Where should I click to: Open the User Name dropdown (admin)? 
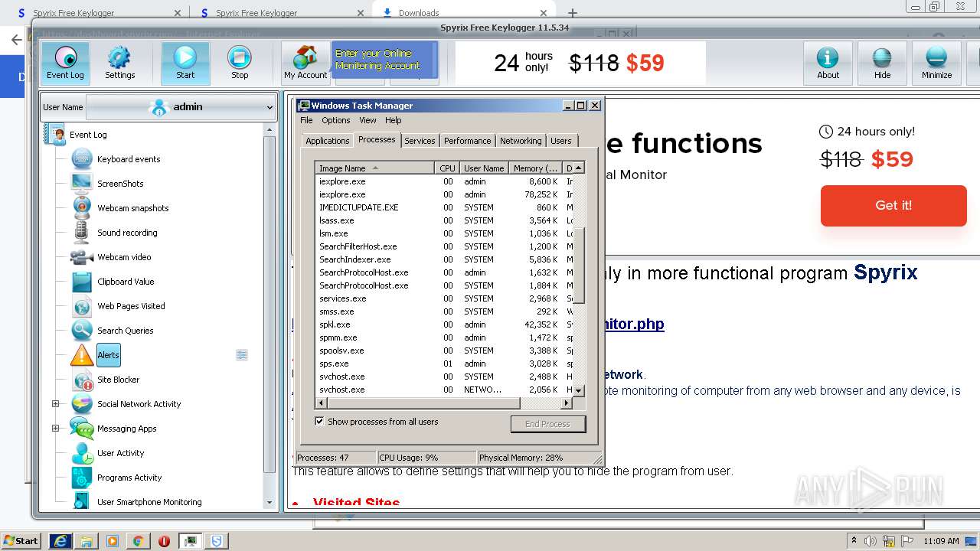click(x=181, y=107)
